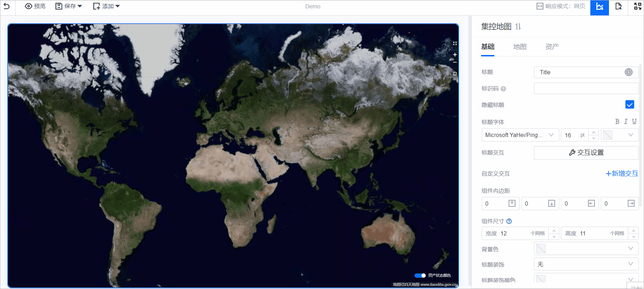The width and height of the screenshot is (644, 289).
Task: Click the 新增交互 link
Action: click(622, 174)
